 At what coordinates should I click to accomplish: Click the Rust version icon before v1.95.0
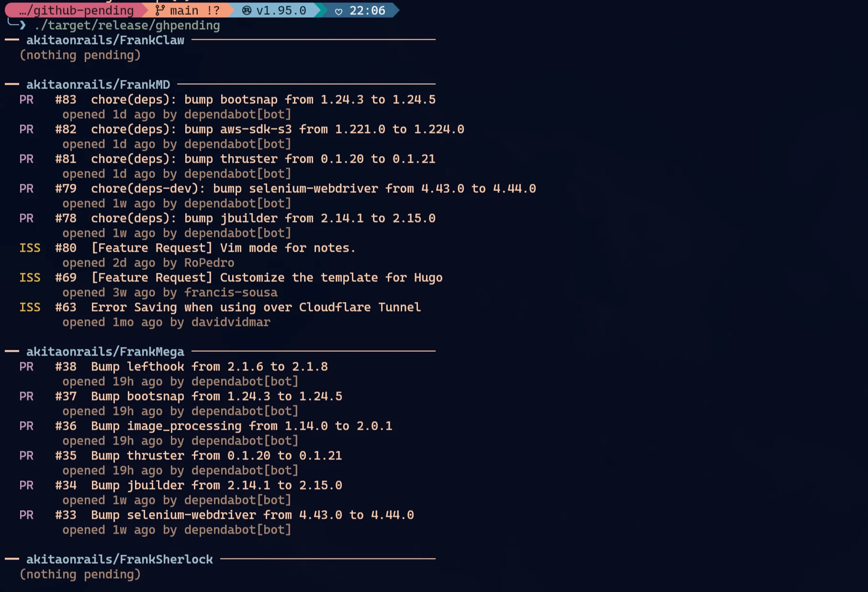click(247, 10)
